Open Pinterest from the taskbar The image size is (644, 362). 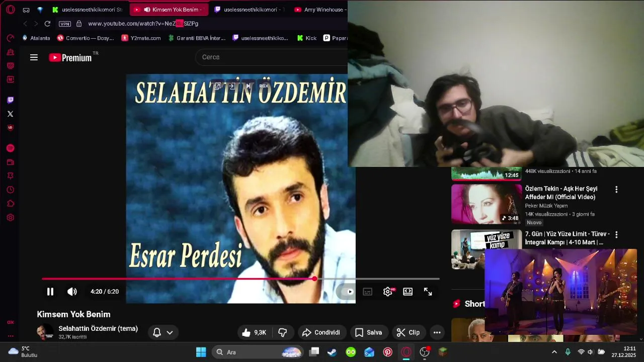[x=387, y=352]
